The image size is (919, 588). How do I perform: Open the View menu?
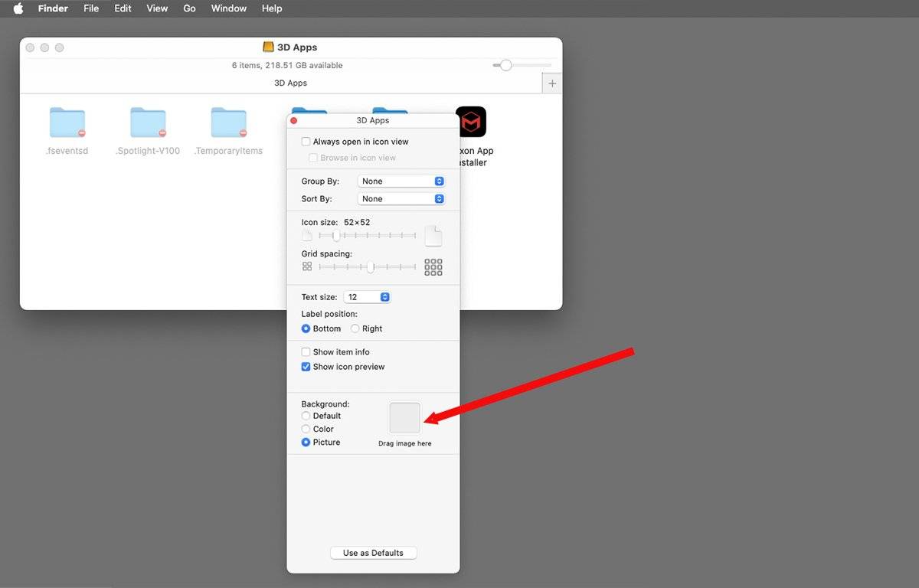(x=157, y=8)
